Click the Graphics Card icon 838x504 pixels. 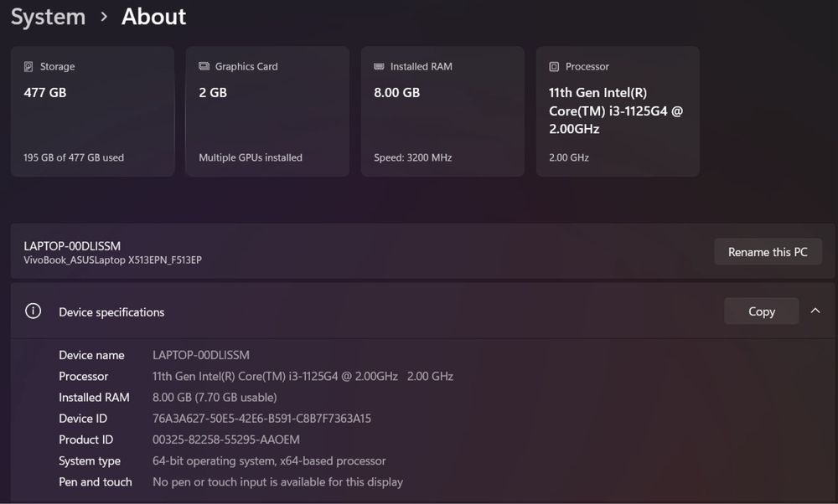pyautogui.click(x=204, y=66)
